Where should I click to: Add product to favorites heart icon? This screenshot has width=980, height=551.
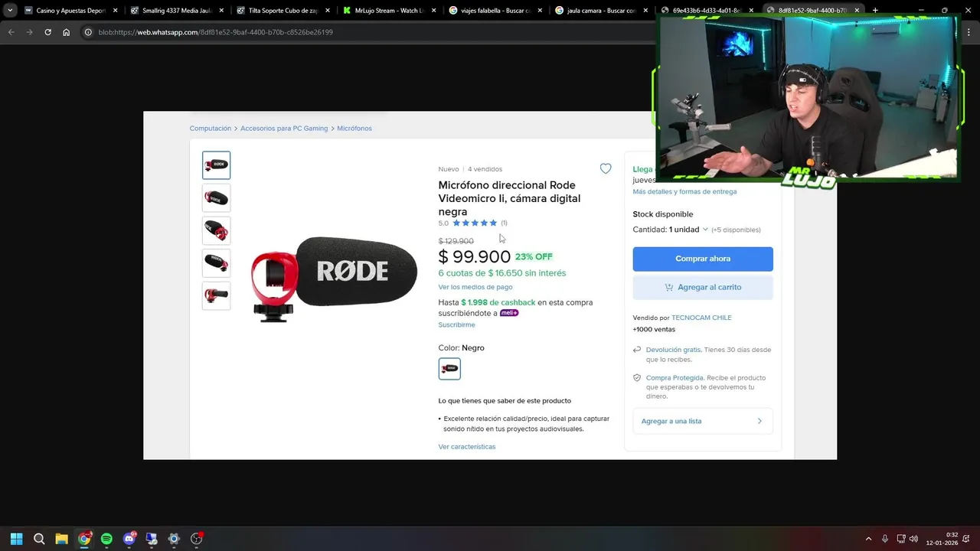(606, 168)
